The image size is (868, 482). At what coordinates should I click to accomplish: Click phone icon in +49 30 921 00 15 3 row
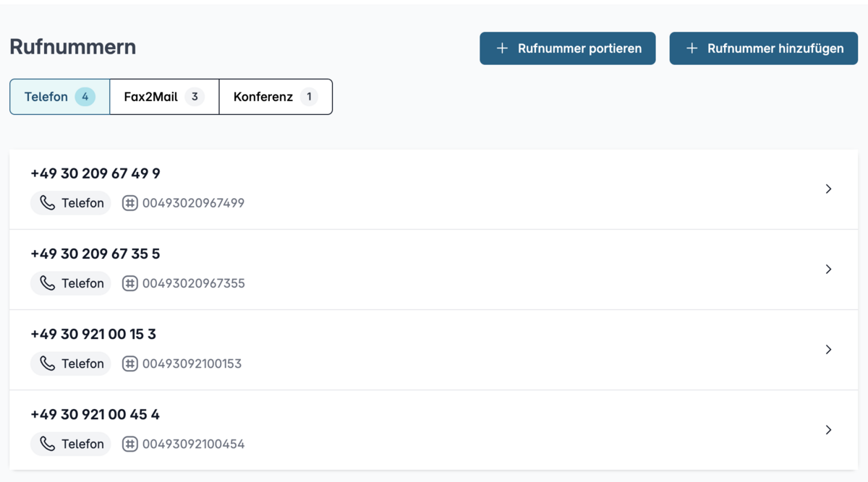[x=47, y=363]
